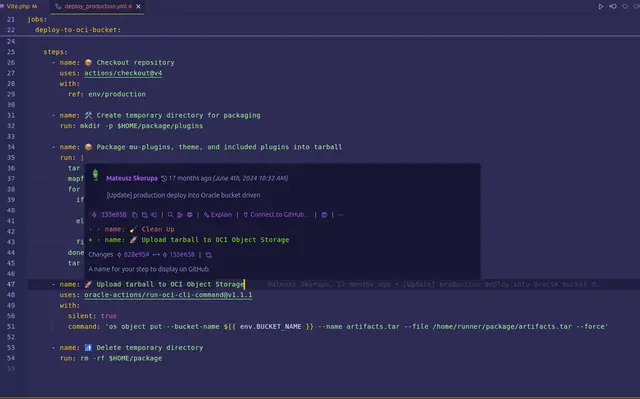Close the deploy_production.yml tab
The width and height of the screenshot is (640, 399).
tap(138, 7)
